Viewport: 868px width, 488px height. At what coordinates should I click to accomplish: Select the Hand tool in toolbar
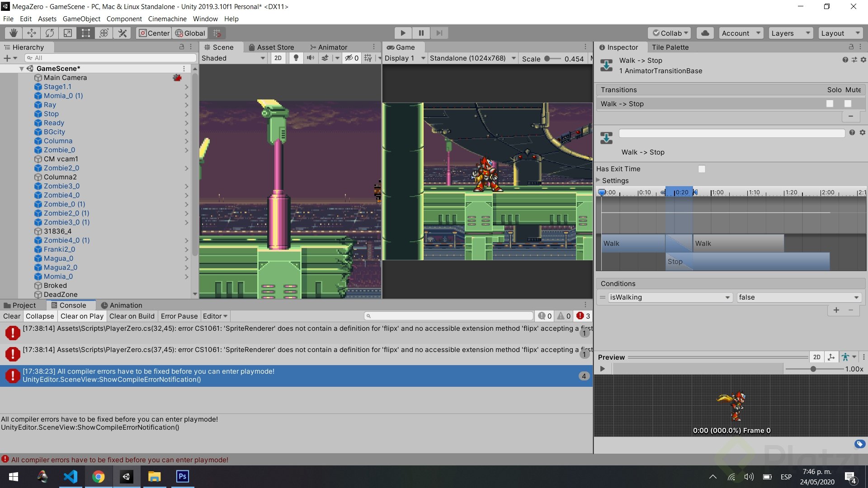pyautogui.click(x=14, y=33)
